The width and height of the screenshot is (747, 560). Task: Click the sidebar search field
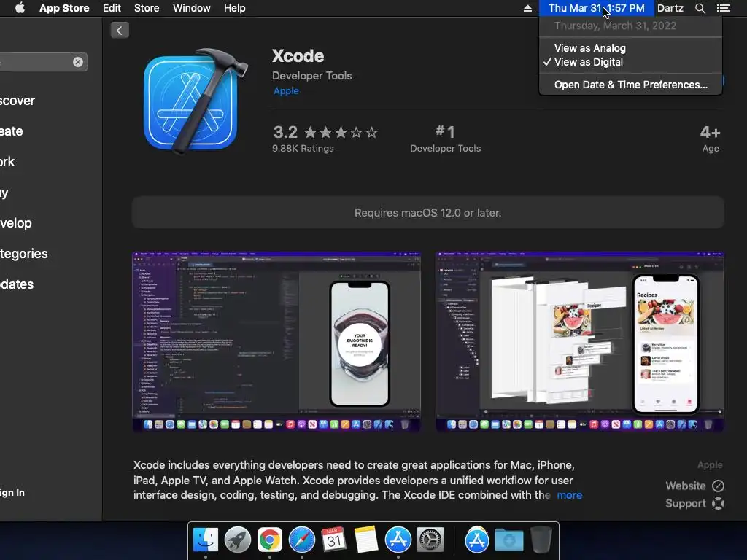coord(43,62)
